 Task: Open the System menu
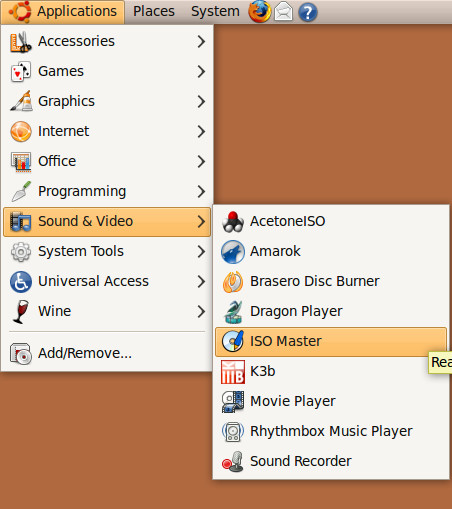(215, 12)
